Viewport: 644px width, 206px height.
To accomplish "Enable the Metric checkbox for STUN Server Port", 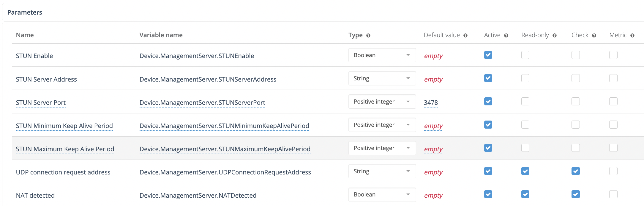I will pyautogui.click(x=613, y=101).
